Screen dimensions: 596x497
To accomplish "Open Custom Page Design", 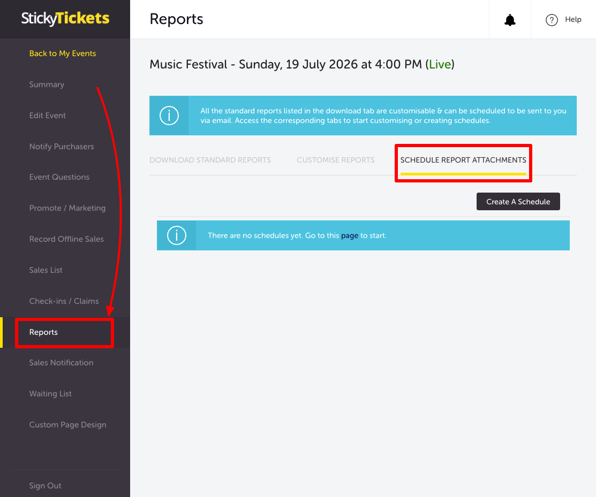I will [68, 425].
